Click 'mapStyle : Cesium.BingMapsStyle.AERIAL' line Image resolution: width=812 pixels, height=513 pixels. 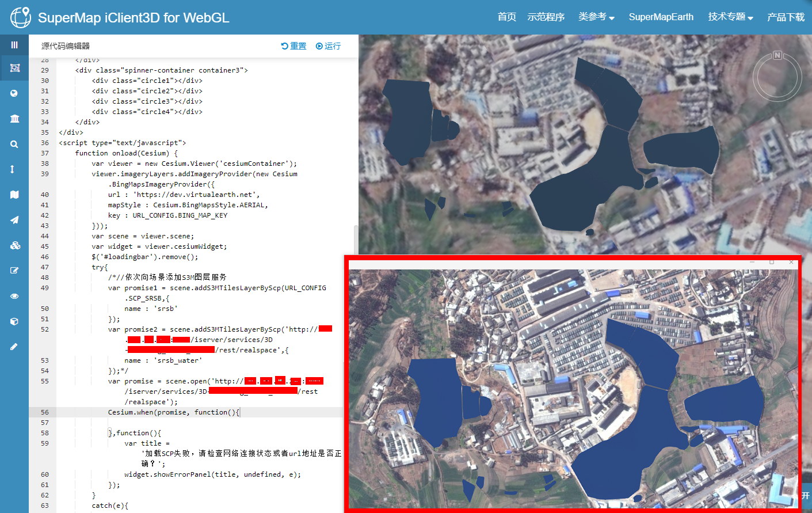pyautogui.click(x=188, y=205)
